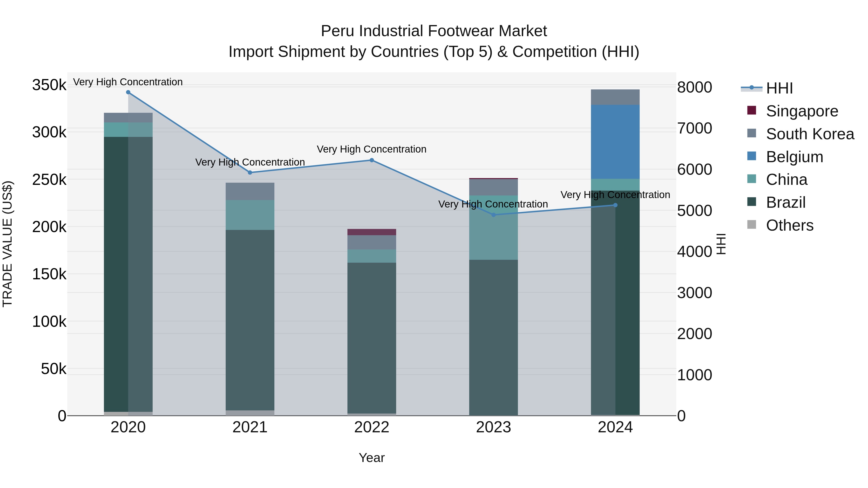Screen dimensions: 868x488
Task: Click the 8000 right axis tick
Action: point(694,87)
